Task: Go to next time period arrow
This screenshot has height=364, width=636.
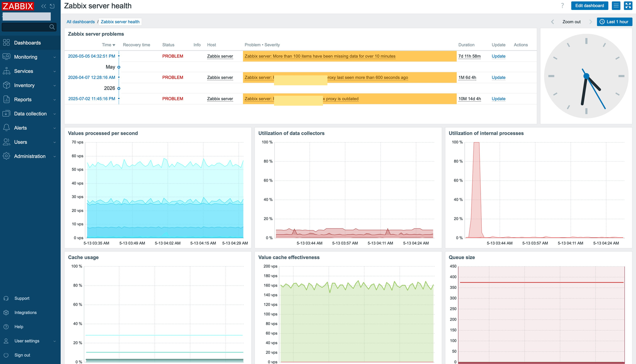Action: (x=591, y=22)
